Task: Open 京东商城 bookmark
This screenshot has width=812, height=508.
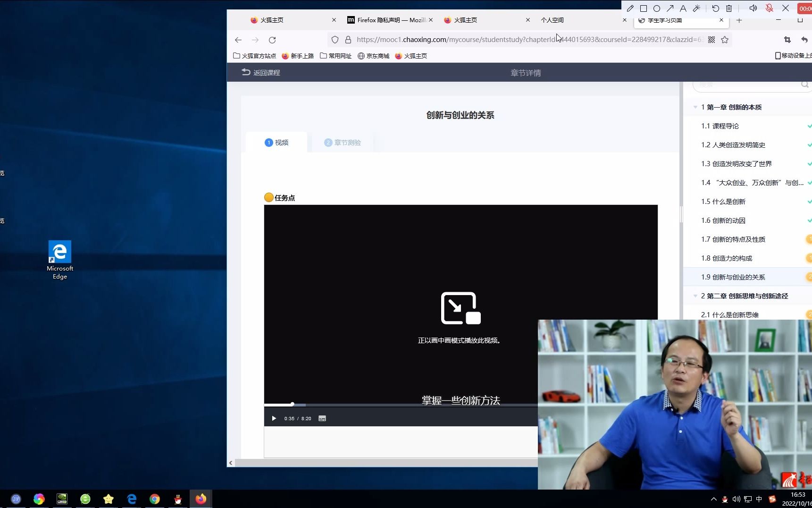Action: (373, 56)
